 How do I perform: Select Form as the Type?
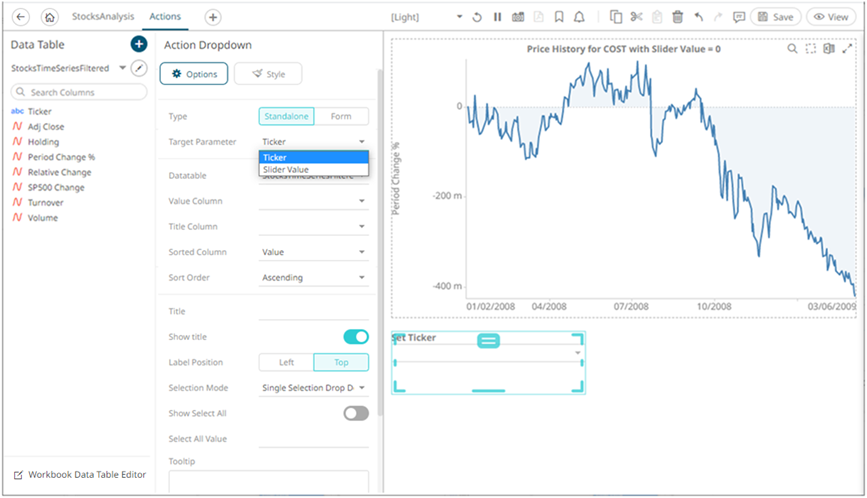click(341, 116)
